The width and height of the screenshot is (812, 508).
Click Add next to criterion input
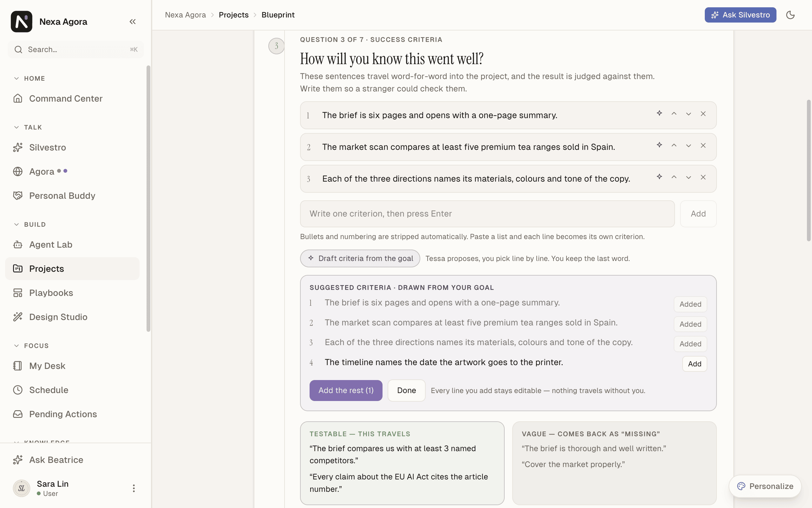pos(698,214)
